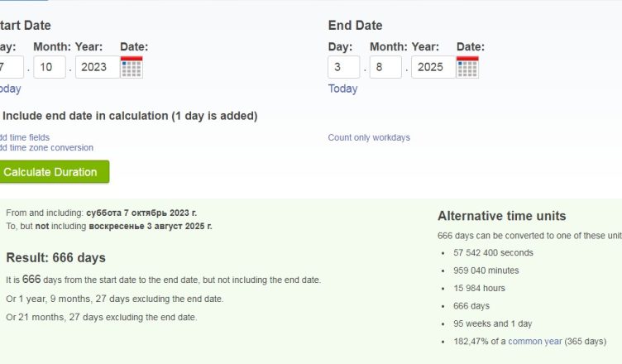Image resolution: width=622 pixels, height=364 pixels.
Task: Set Start Date using its Today link
Action: (x=10, y=89)
